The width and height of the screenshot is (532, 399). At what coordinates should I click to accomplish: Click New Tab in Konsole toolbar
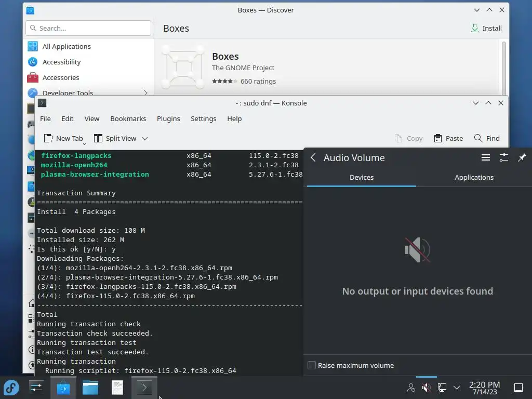pos(63,138)
